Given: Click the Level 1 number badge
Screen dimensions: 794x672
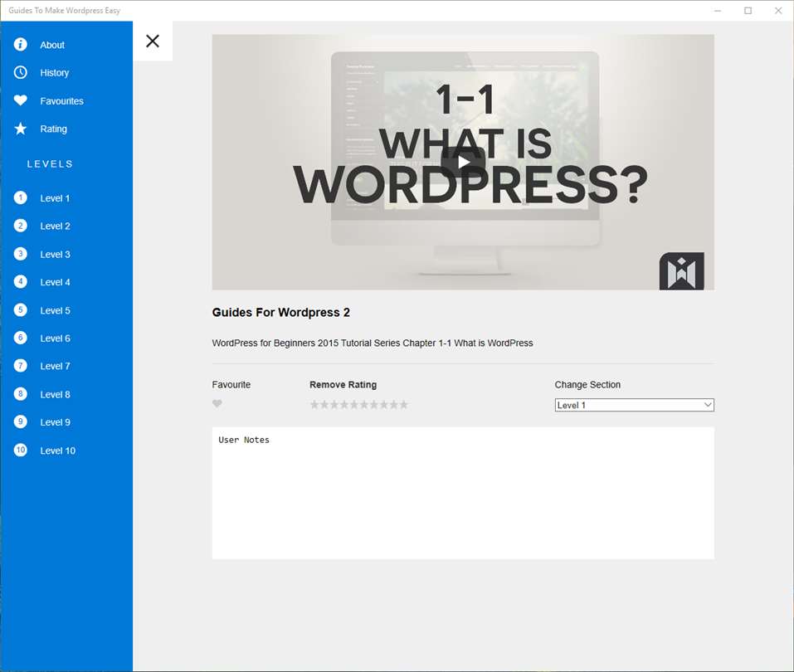Looking at the screenshot, I should pyautogui.click(x=20, y=197).
